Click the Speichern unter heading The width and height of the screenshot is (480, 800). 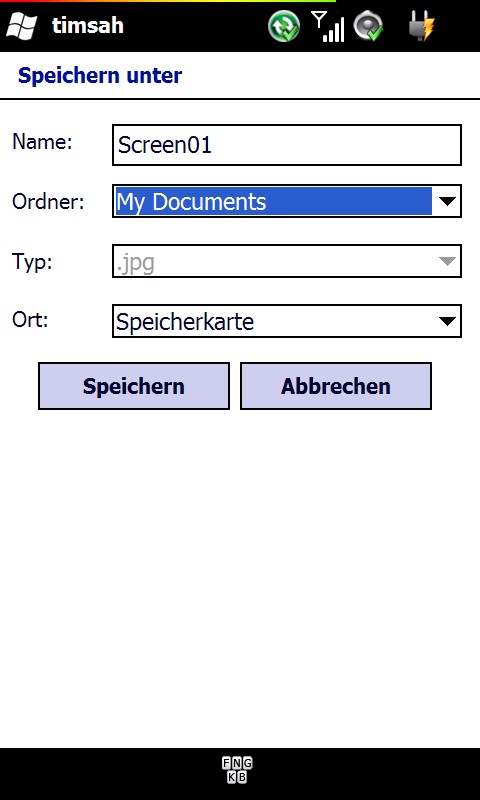point(100,76)
